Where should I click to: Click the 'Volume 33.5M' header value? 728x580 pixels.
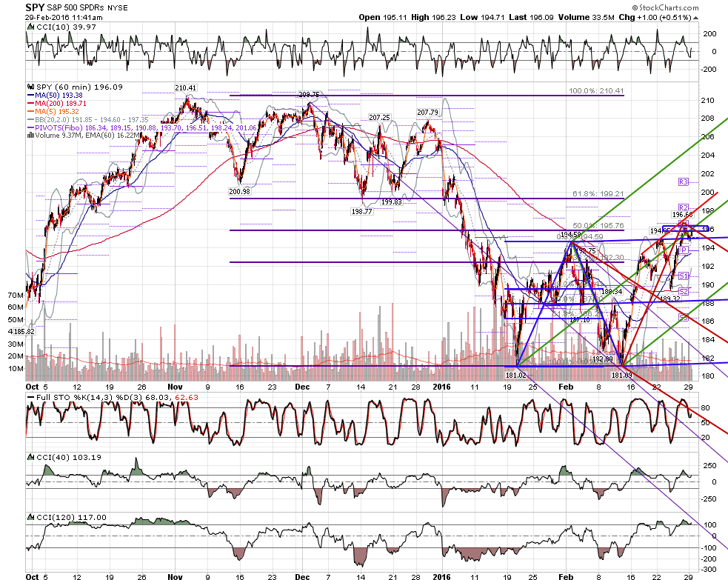[587, 17]
